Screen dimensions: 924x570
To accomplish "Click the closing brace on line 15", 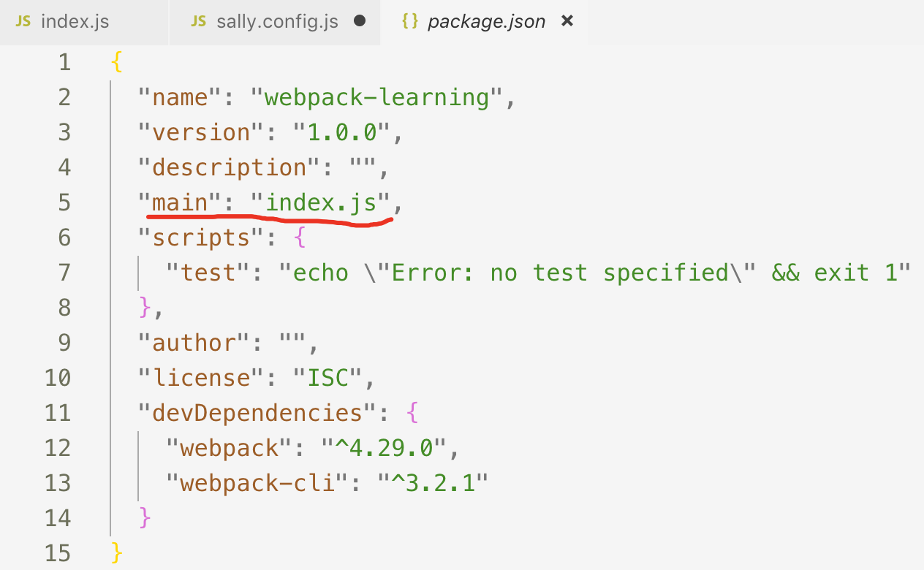I will pyautogui.click(x=115, y=553).
